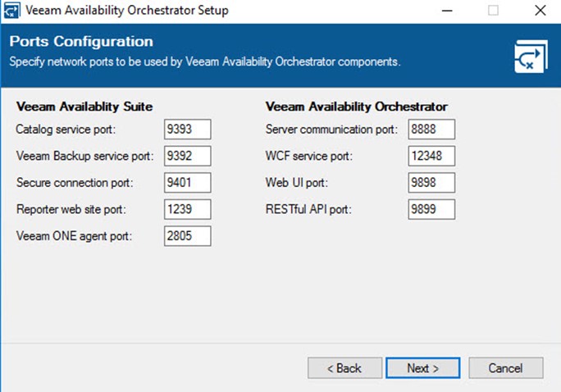The height and width of the screenshot is (392, 561).
Task: Focus the Secure connection port field
Action: (188, 182)
